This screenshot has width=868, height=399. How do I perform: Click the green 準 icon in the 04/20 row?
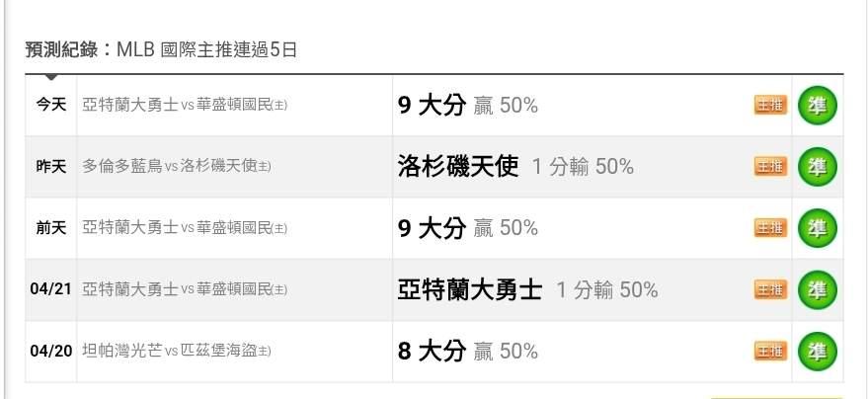pyautogui.click(x=817, y=351)
